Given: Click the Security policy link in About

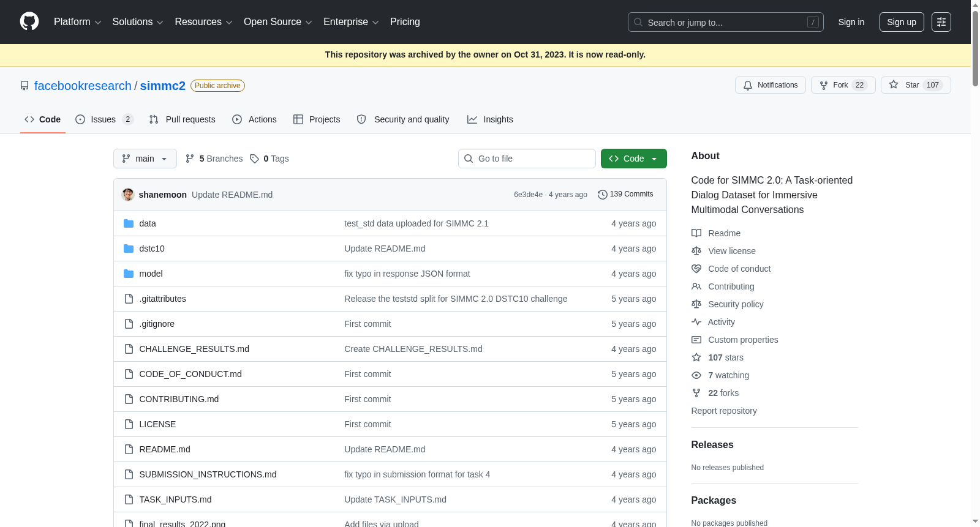Looking at the screenshot, I should (x=736, y=304).
